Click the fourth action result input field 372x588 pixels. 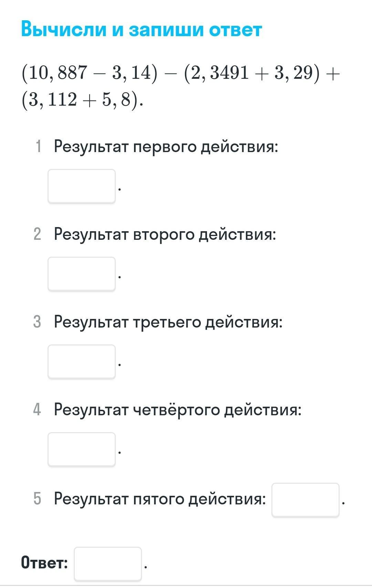point(82,449)
